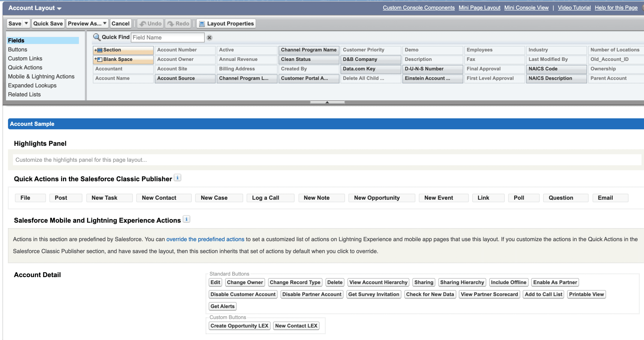The image size is (644, 340).
Task: Open the Save dropdown arrow
Action: pos(26,23)
